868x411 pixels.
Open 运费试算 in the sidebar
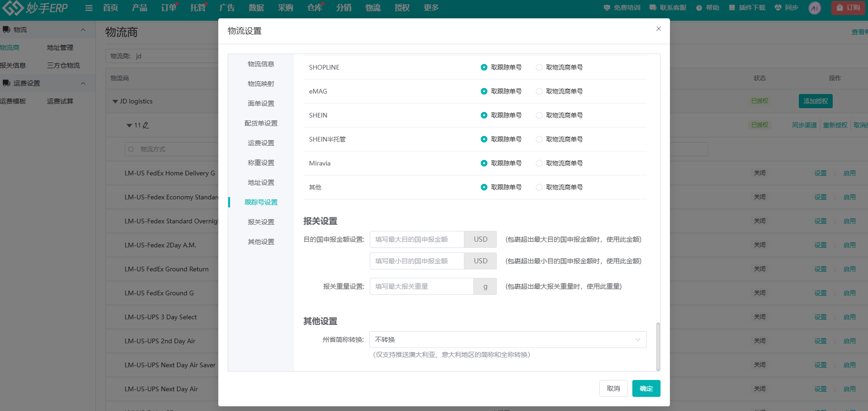pyautogui.click(x=60, y=101)
